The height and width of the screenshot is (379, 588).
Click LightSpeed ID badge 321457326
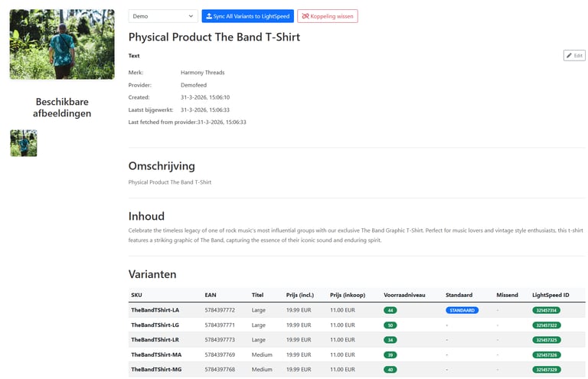click(x=546, y=354)
